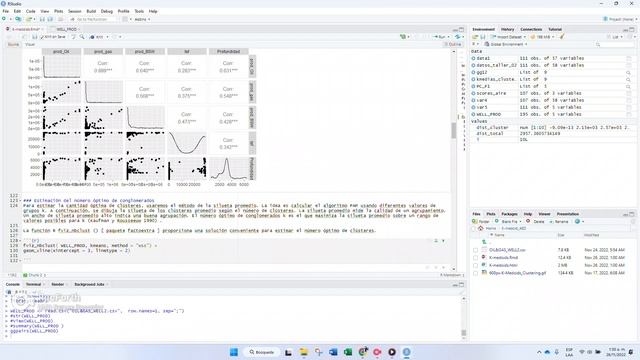Load workspace icon in Environment pane

click(x=476, y=37)
